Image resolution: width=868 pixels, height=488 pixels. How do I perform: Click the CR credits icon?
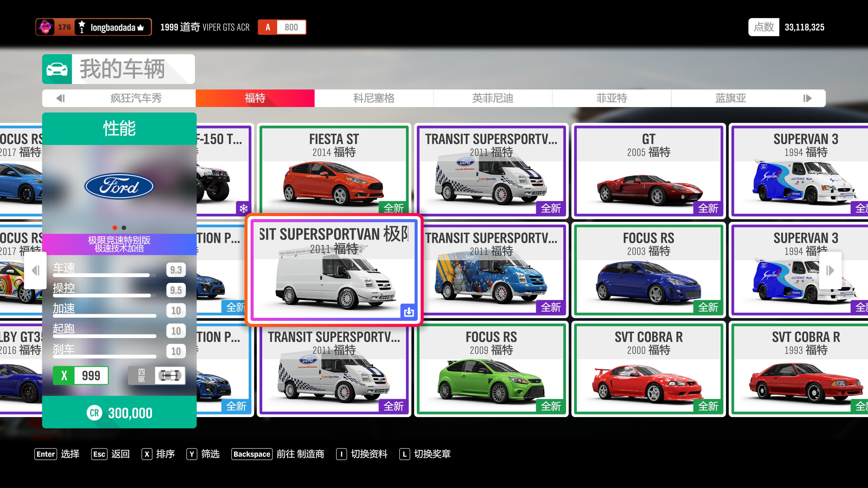(x=94, y=413)
